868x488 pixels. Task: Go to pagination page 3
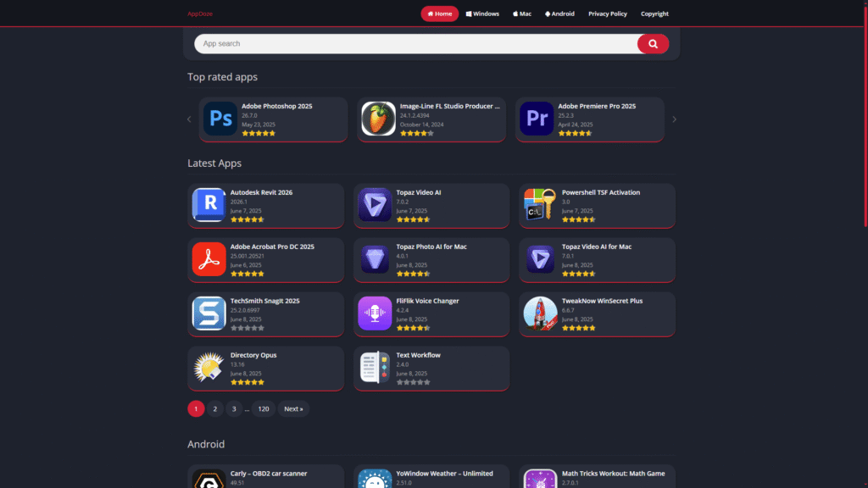tap(234, 409)
